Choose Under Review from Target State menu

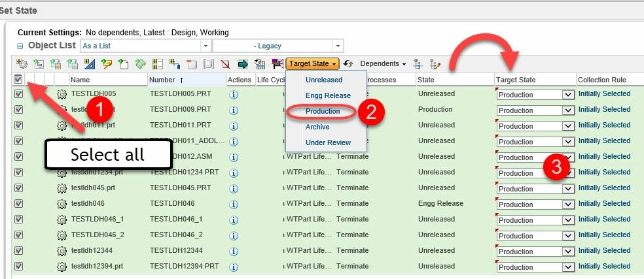[328, 142]
